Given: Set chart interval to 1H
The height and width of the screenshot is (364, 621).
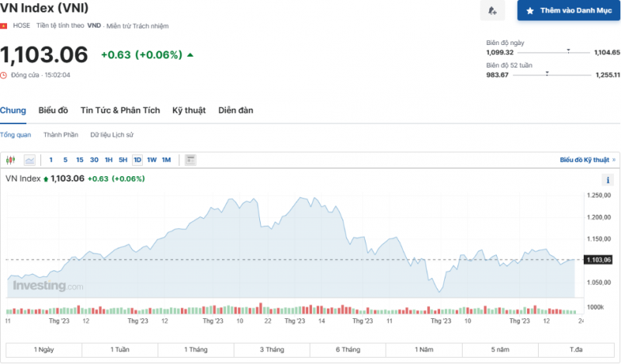Looking at the screenshot, I should pyautogui.click(x=109, y=160).
